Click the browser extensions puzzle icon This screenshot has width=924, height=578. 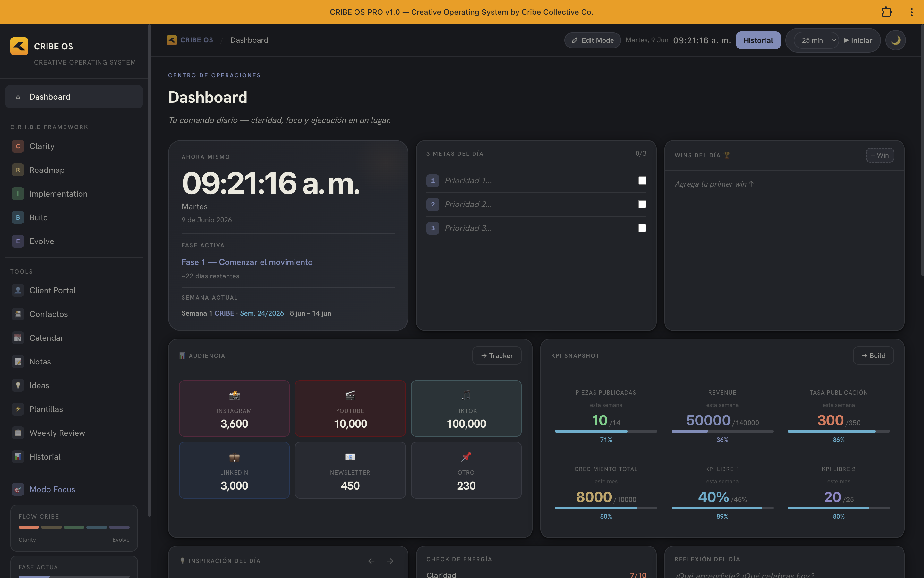(886, 12)
